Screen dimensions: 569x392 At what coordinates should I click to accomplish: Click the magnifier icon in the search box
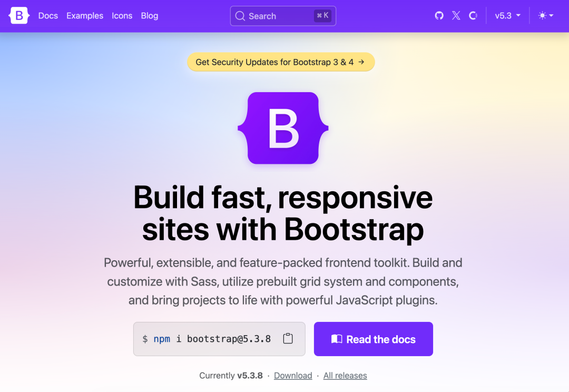[240, 16]
